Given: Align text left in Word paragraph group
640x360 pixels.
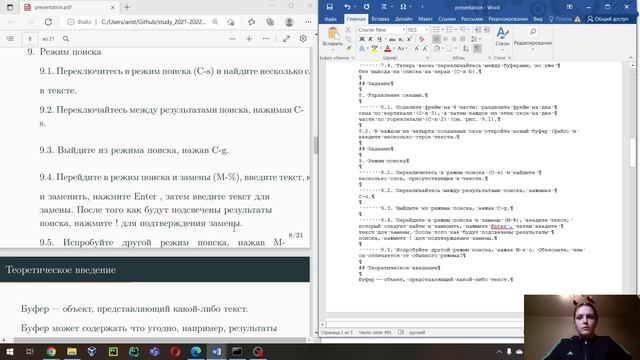Looking at the screenshot, I should [x=436, y=39].
